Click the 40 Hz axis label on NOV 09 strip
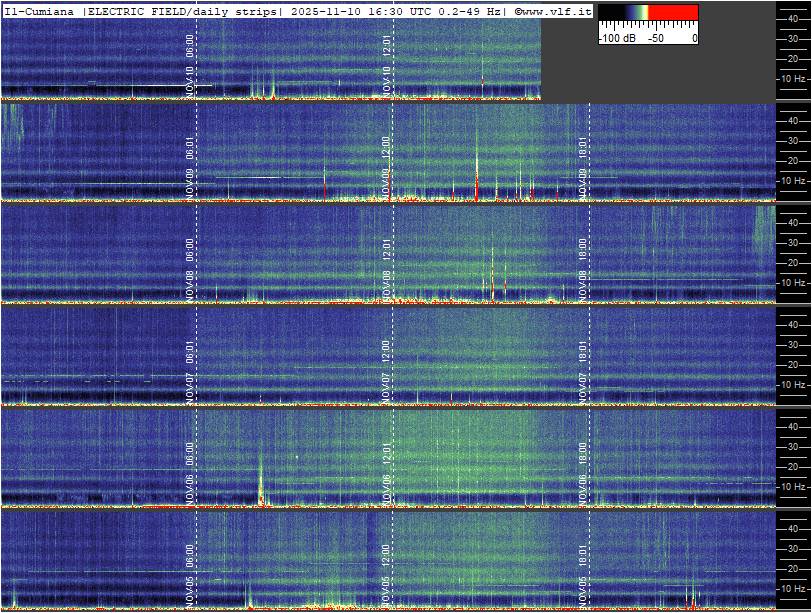Viewport: 812px width, 613px height. [x=793, y=120]
